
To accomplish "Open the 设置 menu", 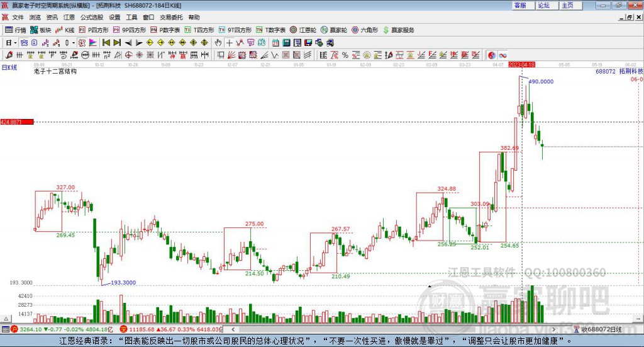I will point(114,17).
